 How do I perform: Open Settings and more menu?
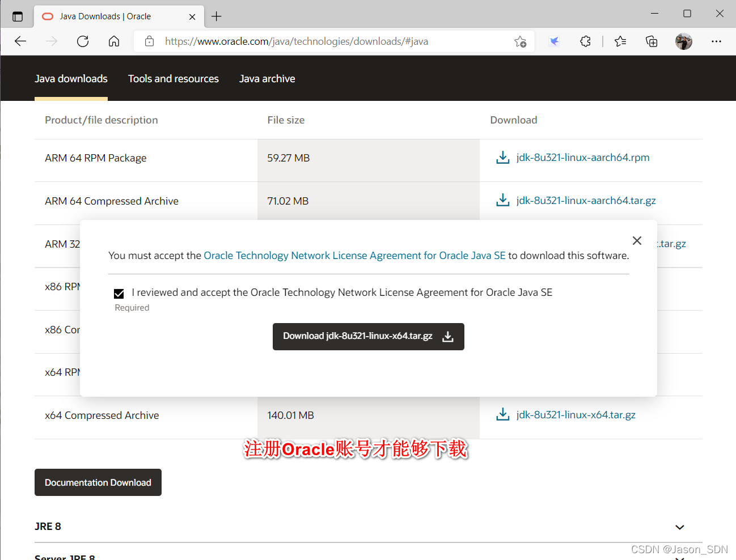[x=716, y=41]
